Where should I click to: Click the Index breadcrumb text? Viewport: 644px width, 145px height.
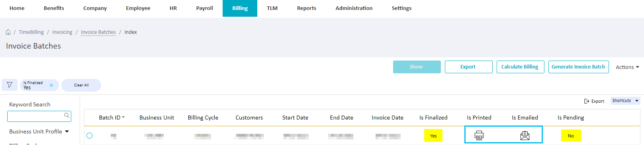131,32
